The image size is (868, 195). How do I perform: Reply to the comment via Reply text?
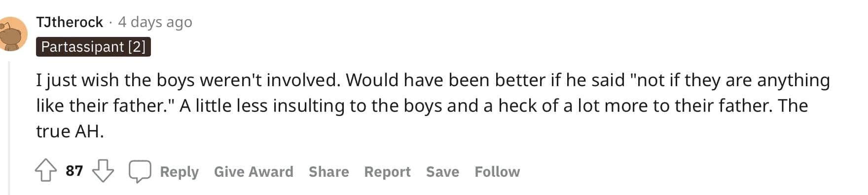[179, 171]
